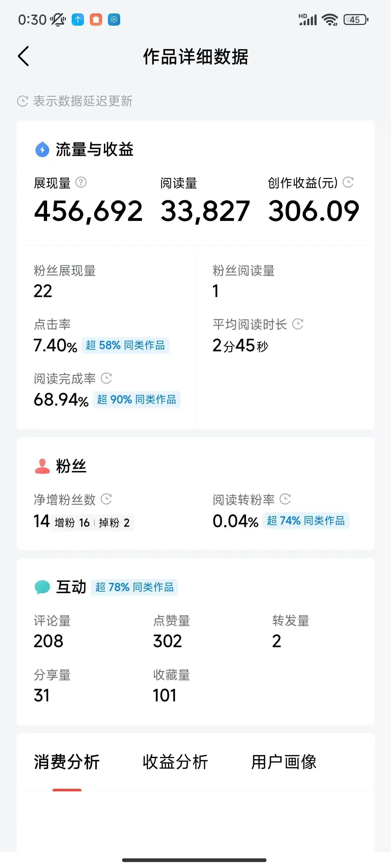Tap the clock icon beside 创作收益(元)
Viewport: 391px width, 868px height.
(x=348, y=182)
